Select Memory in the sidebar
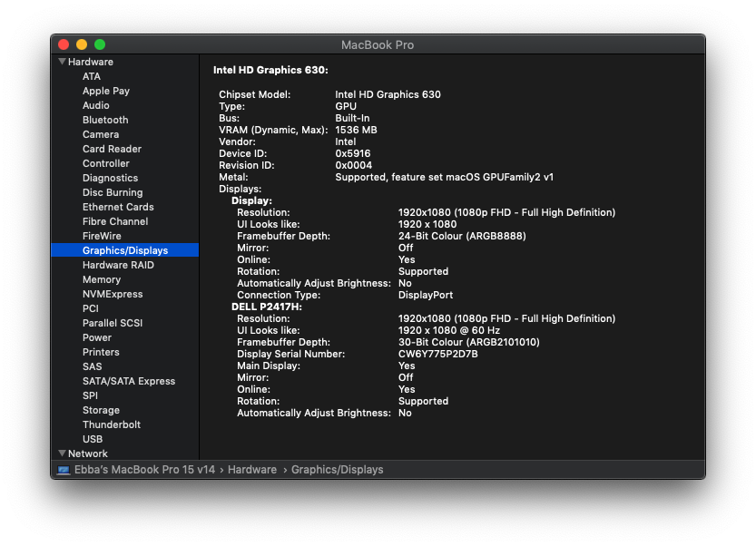The image size is (756, 546). pos(102,279)
